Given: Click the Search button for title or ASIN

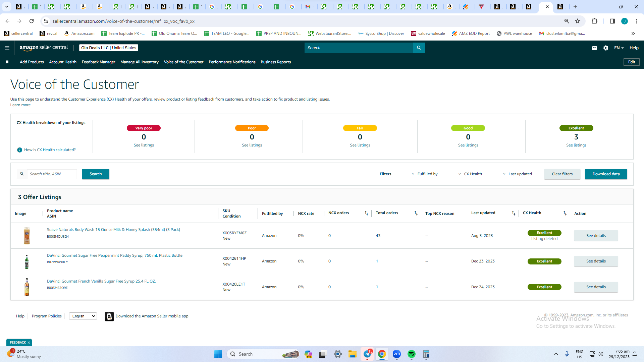Looking at the screenshot, I should click(96, 174).
